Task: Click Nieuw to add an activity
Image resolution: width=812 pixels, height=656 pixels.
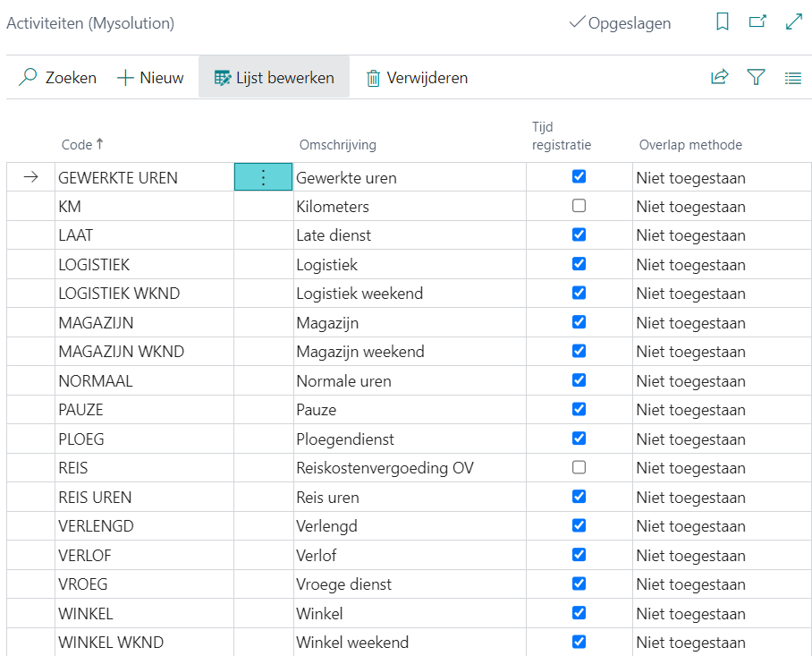Action: pos(150,78)
